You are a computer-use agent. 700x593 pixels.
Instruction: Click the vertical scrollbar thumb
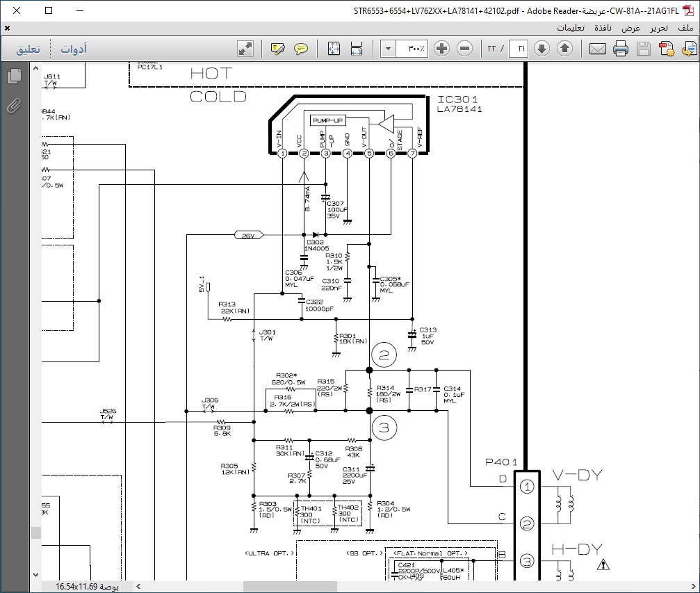(x=35, y=533)
